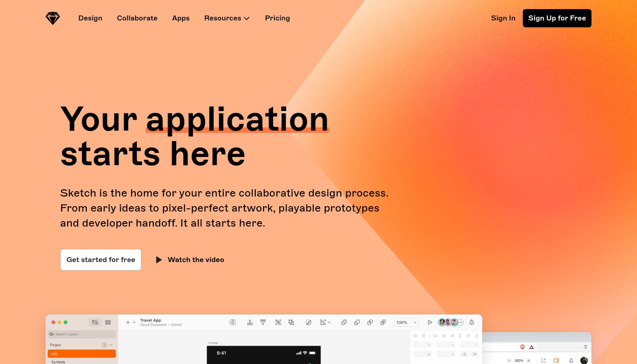Open the Insert menu chevron

[x=134, y=322]
